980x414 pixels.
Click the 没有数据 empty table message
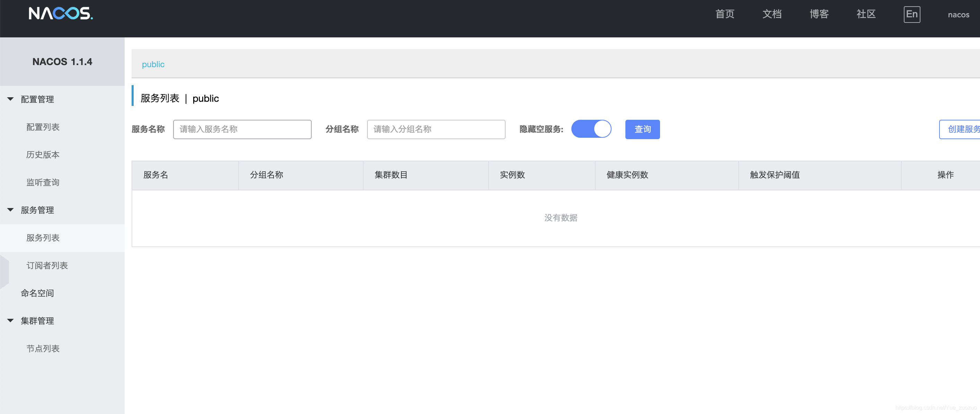(x=561, y=218)
